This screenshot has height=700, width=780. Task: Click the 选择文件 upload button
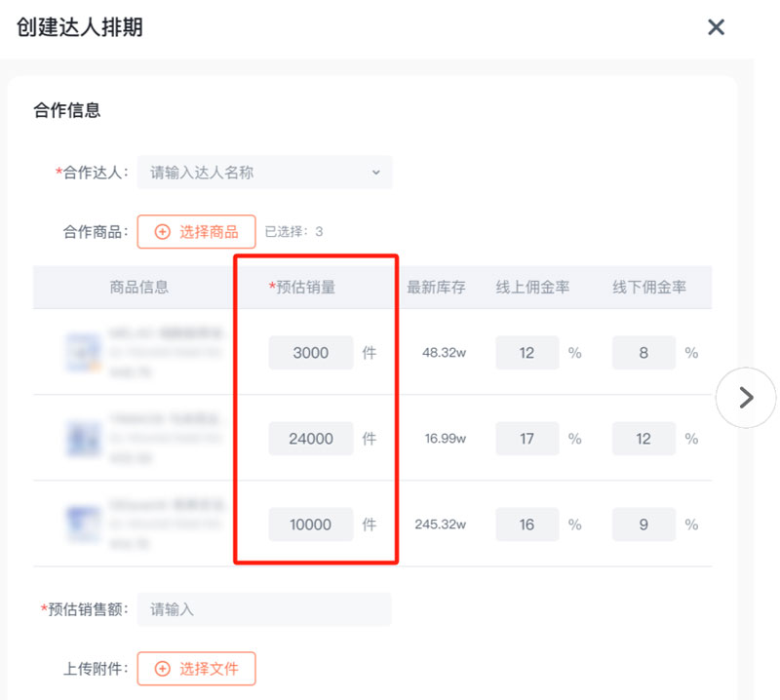(196, 669)
